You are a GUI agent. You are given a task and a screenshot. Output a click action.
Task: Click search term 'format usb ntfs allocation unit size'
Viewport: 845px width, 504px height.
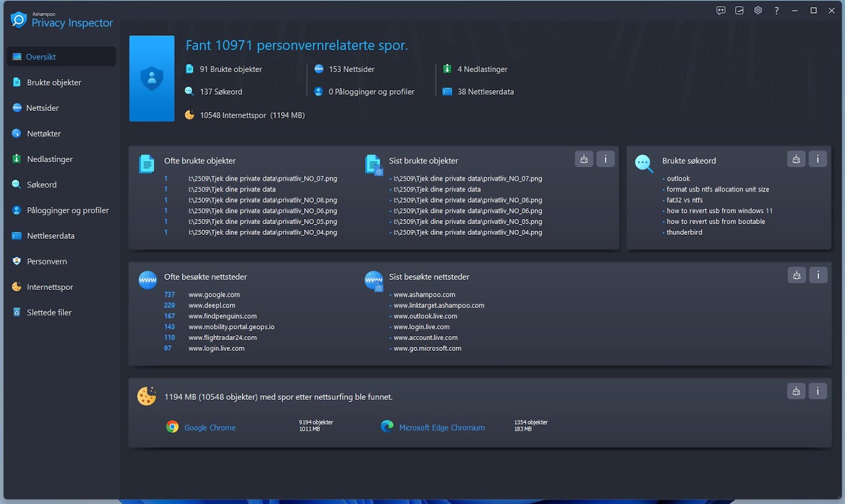coord(718,189)
